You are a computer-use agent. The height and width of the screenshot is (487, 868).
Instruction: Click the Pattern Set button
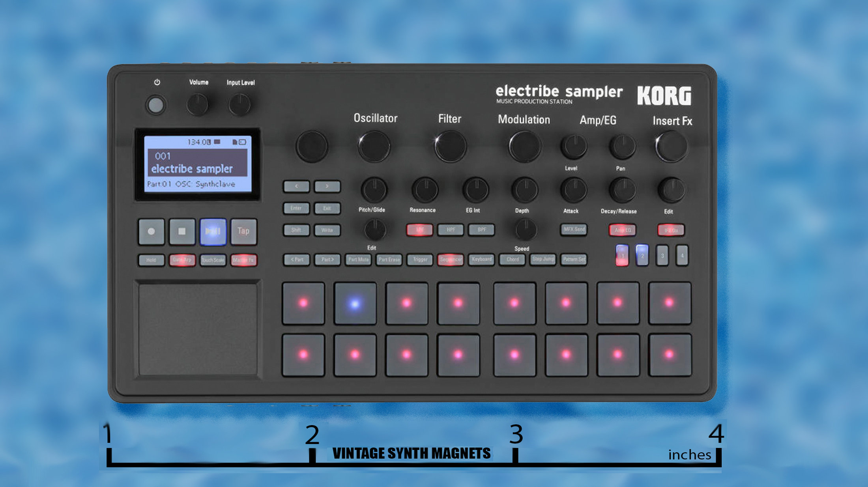[574, 259]
